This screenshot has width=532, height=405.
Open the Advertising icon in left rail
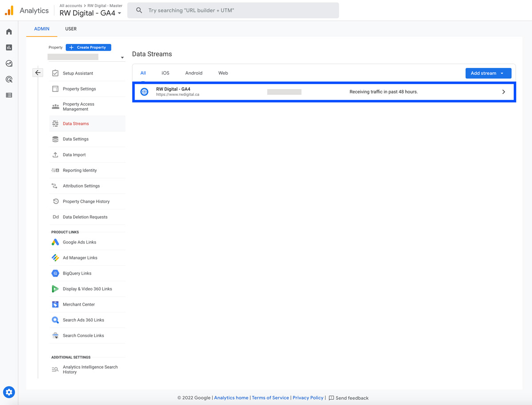click(9, 79)
